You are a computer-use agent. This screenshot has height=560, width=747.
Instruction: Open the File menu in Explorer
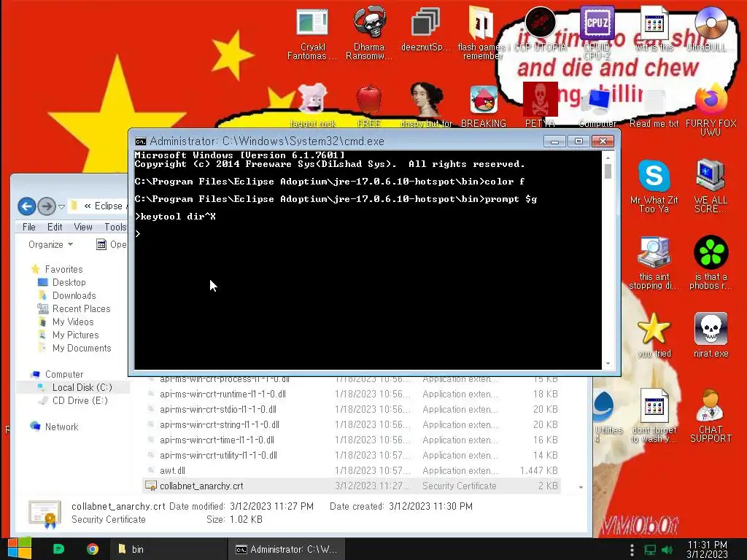pyautogui.click(x=29, y=227)
